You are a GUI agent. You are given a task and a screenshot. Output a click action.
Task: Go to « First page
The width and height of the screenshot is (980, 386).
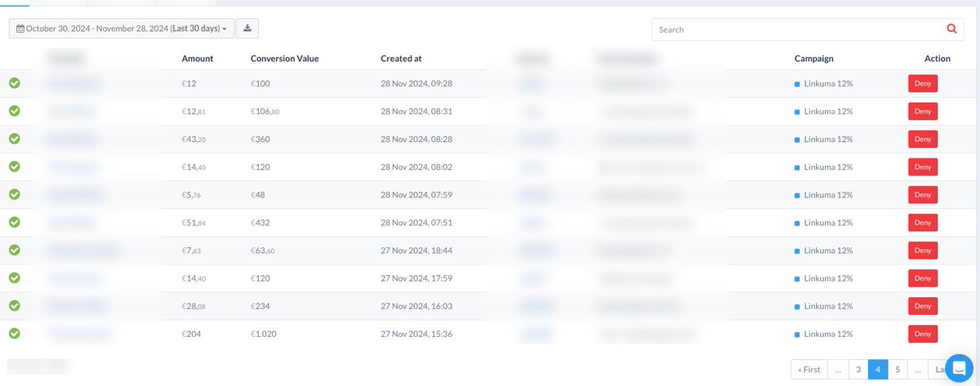[808, 369]
